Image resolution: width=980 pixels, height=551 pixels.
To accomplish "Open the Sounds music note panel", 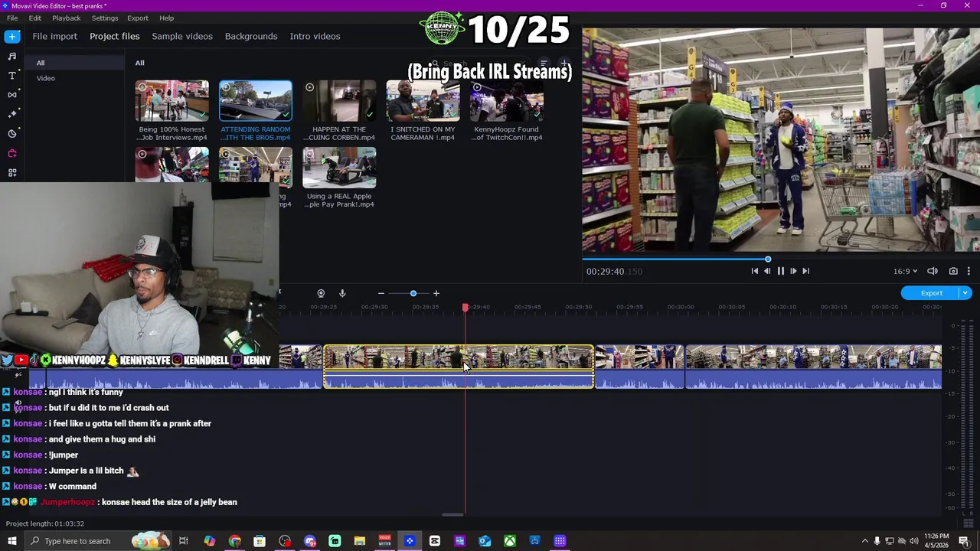I will click(x=12, y=56).
